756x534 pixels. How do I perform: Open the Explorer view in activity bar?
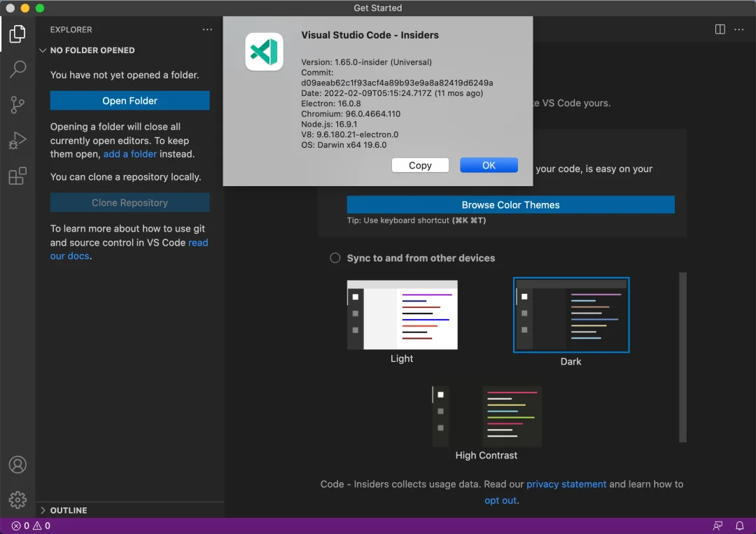(x=17, y=34)
